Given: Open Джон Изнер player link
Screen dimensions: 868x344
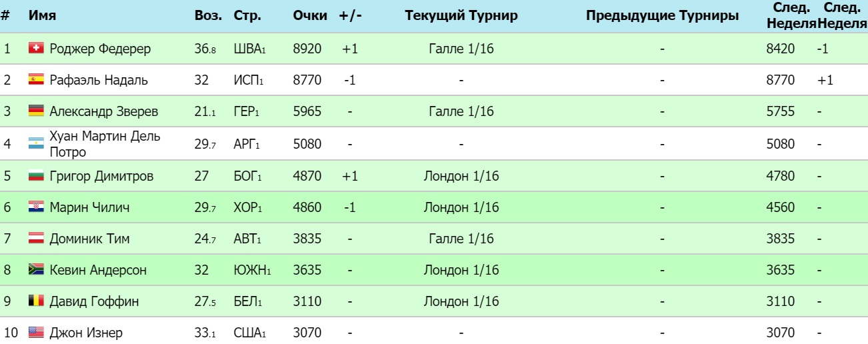Looking at the screenshot, I should [86, 333].
